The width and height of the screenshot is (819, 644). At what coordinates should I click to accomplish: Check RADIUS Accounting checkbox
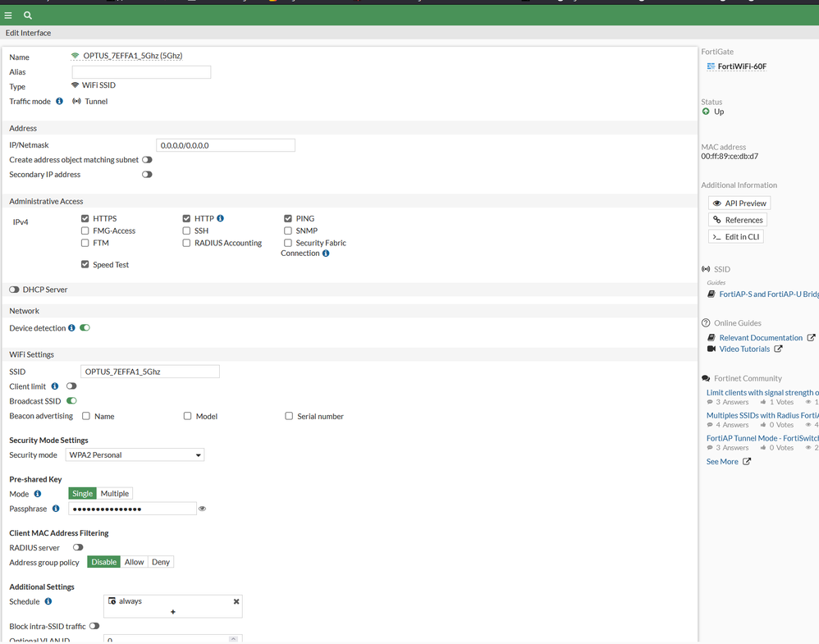point(186,243)
